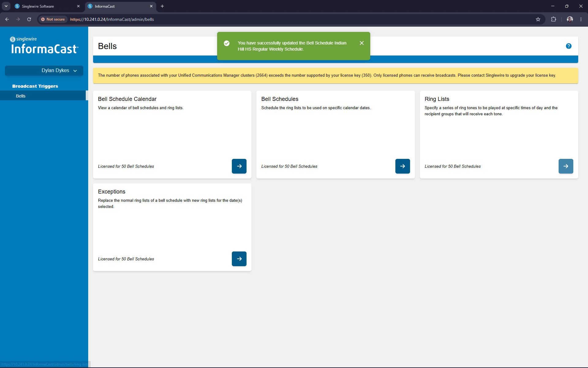The width and height of the screenshot is (588, 368).
Task: Click the Broadcast Triggers sidebar heading
Action: (35, 86)
